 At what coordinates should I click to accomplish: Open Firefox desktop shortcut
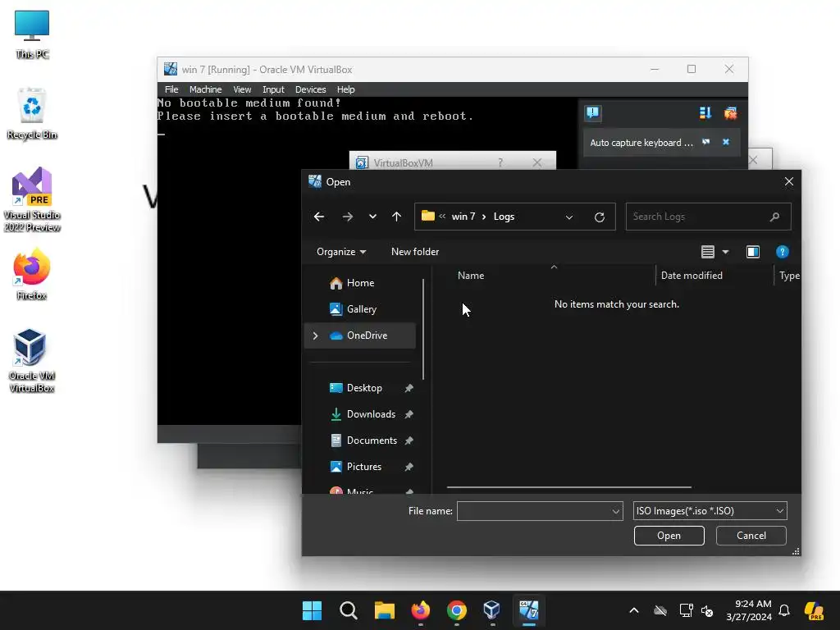pos(32,273)
